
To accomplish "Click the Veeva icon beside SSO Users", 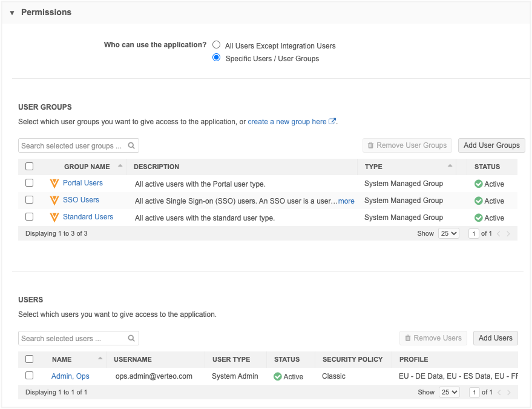I will coord(54,200).
